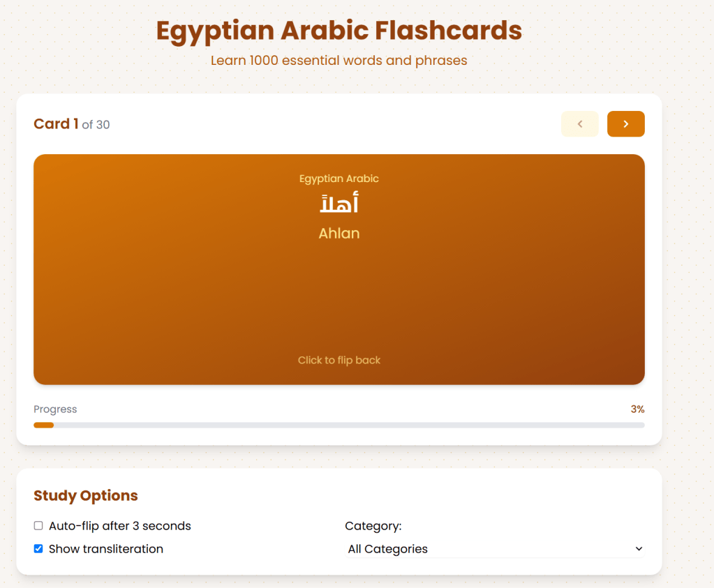Go to the next flashcard

tap(625, 124)
